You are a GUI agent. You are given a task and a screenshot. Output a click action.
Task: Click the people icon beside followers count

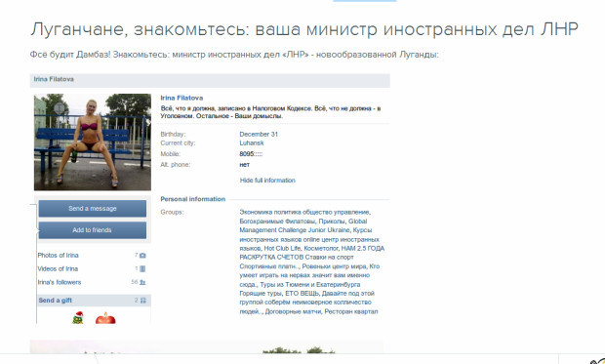pyautogui.click(x=142, y=282)
